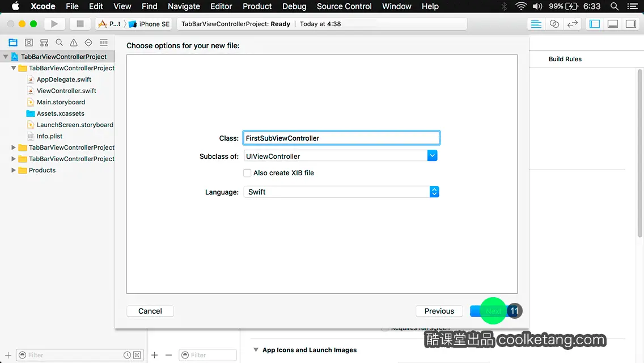Expand the Products folder

(x=14, y=170)
